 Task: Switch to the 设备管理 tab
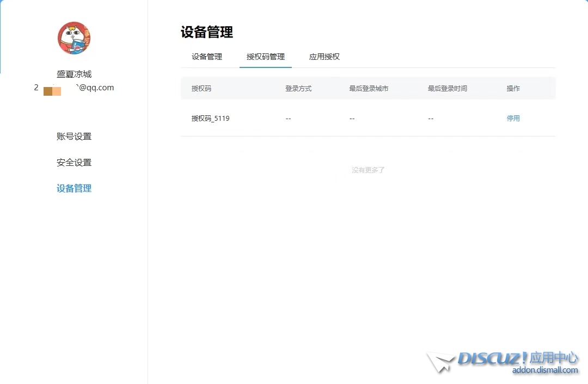(x=207, y=56)
